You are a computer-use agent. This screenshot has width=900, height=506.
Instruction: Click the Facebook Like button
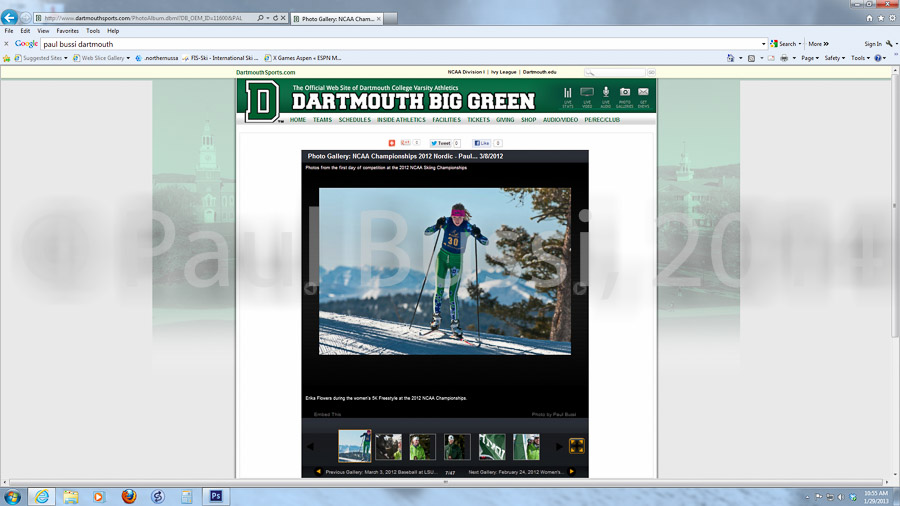(482, 143)
